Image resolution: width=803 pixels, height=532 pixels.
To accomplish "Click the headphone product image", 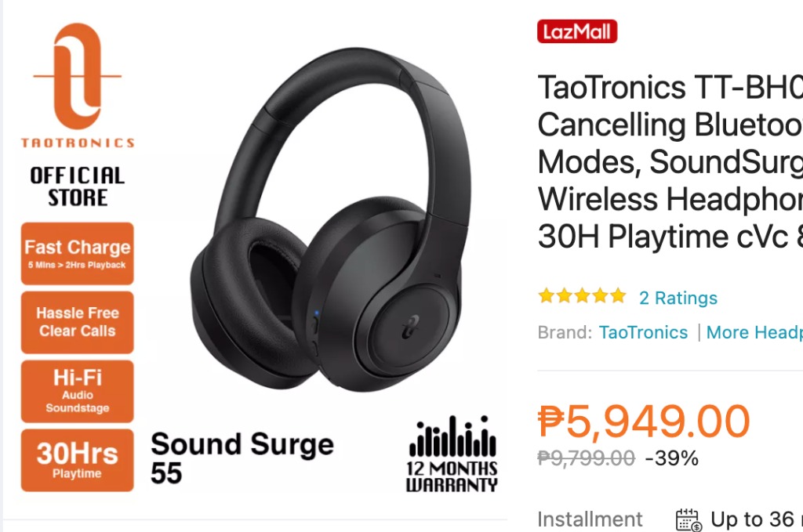I will [331, 220].
